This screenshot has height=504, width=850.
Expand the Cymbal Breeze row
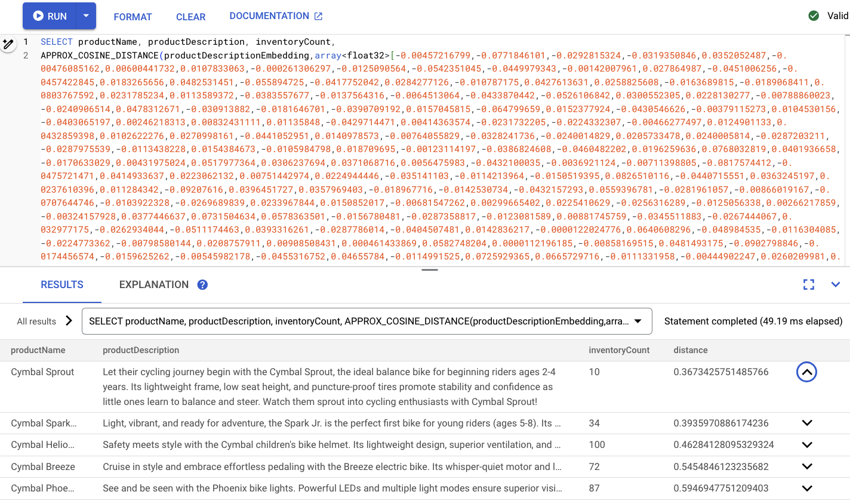807,466
